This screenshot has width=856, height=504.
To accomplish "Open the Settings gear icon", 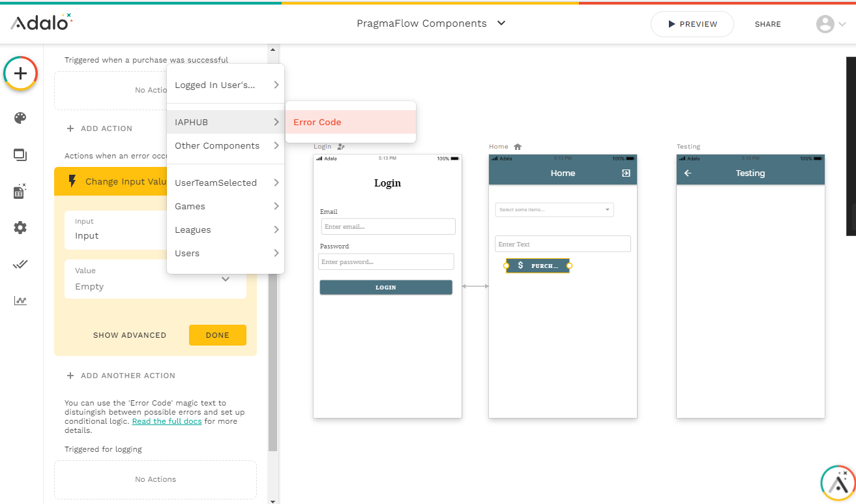I will pos(20,228).
